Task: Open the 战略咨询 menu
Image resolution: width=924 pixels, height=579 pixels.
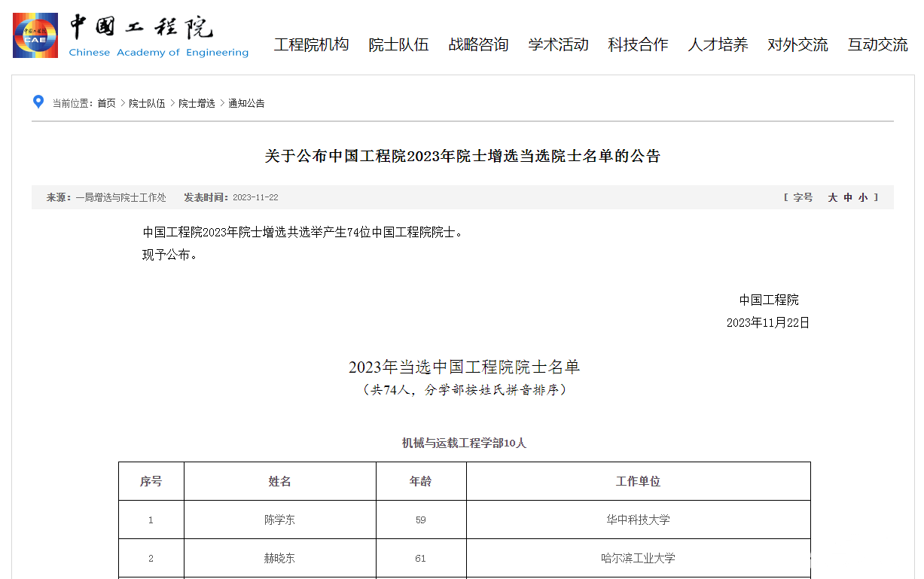Action: click(478, 44)
